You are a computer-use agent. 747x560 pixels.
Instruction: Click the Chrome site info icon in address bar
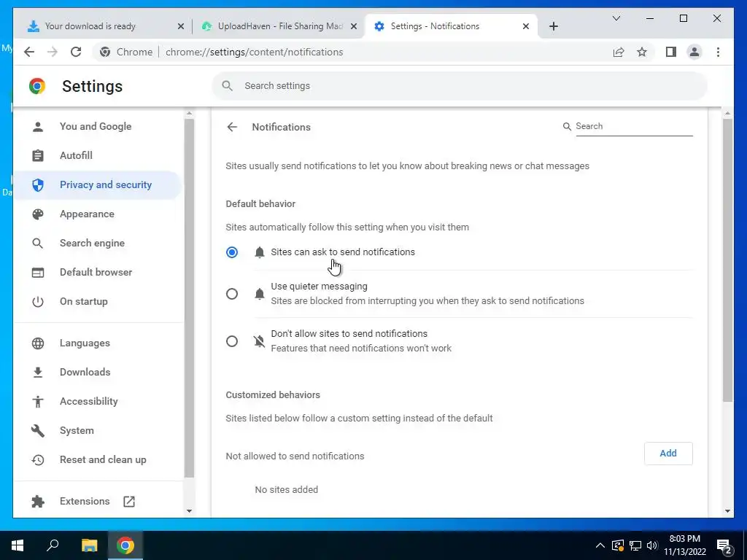(105, 52)
